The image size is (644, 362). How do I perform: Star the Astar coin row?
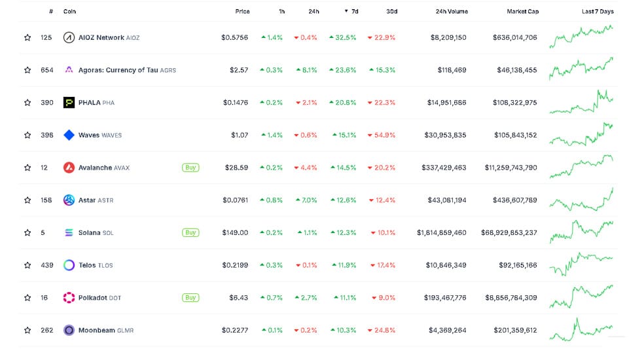click(27, 200)
